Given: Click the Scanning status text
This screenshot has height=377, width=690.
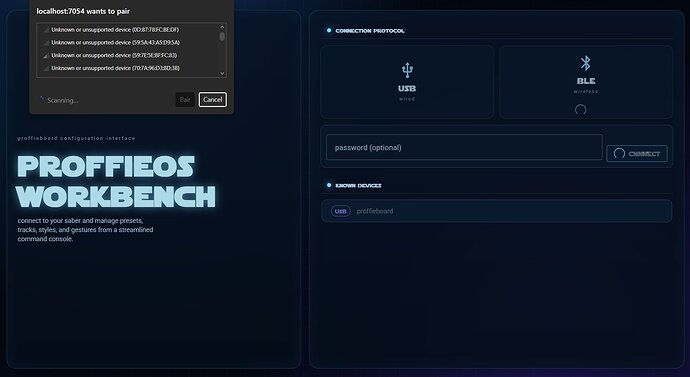Looking at the screenshot, I should click(62, 100).
